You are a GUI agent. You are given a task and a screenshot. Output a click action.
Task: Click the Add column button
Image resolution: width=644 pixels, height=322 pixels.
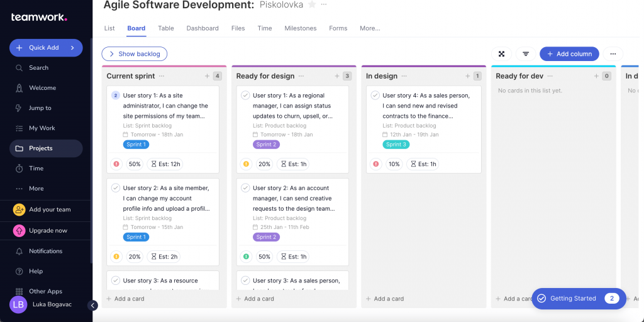pyautogui.click(x=569, y=54)
